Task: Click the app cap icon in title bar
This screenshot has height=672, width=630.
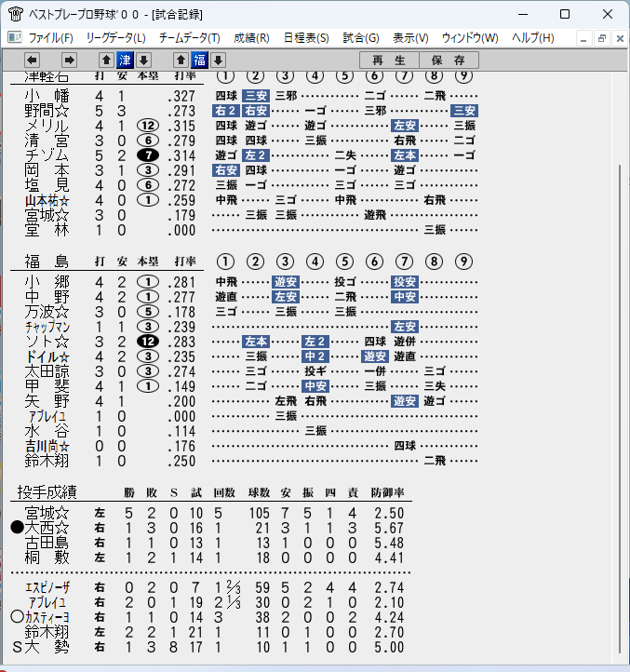Action: (16, 14)
